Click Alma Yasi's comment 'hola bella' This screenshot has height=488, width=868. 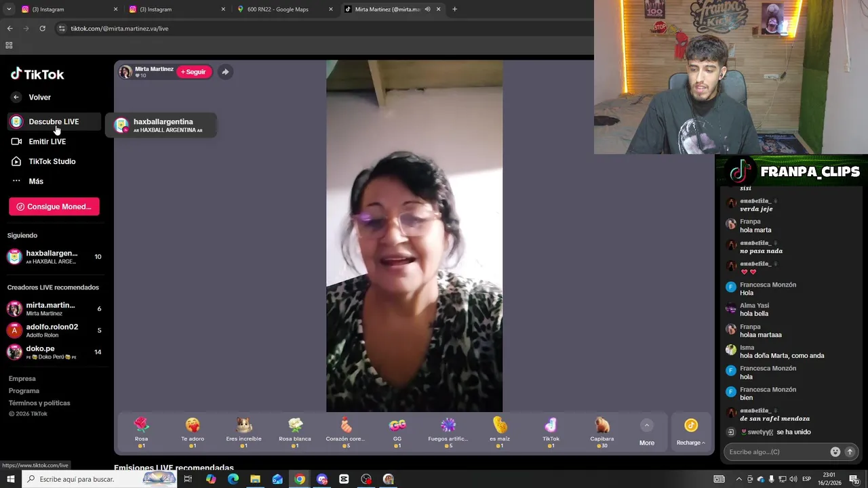(x=754, y=314)
